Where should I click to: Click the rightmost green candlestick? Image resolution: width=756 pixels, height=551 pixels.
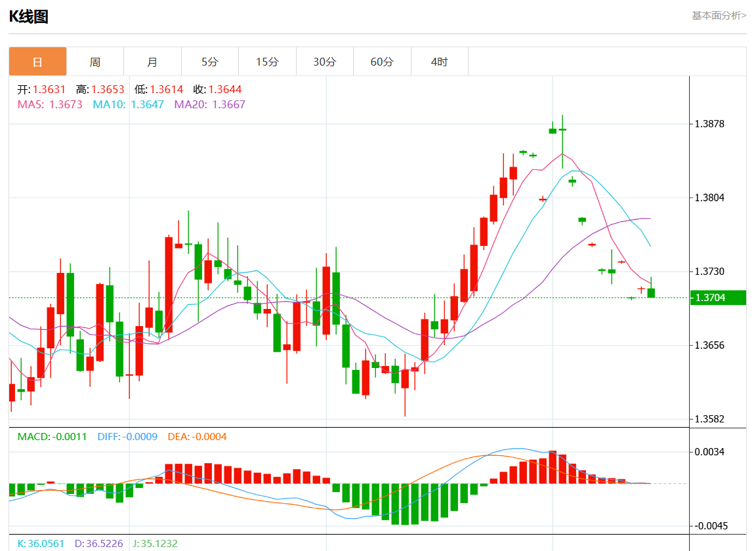tap(651, 293)
